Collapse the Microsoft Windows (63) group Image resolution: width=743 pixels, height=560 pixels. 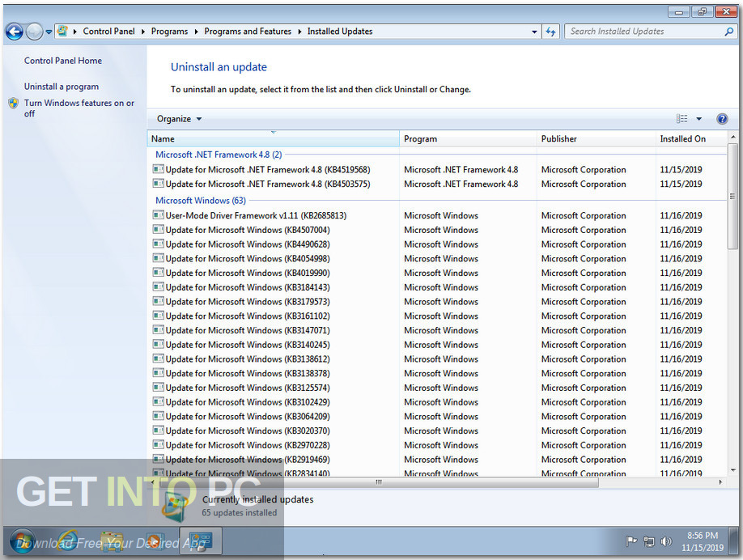[201, 201]
